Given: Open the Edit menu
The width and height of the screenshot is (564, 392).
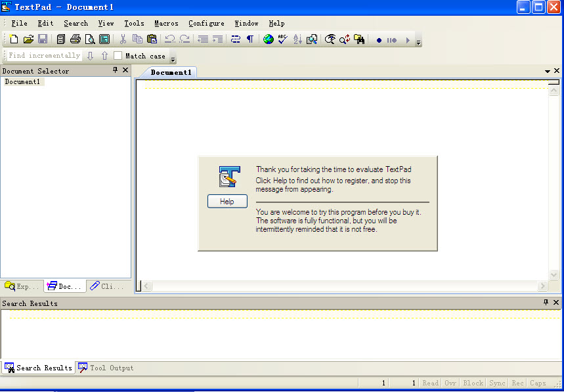Looking at the screenshot, I should tap(46, 24).
